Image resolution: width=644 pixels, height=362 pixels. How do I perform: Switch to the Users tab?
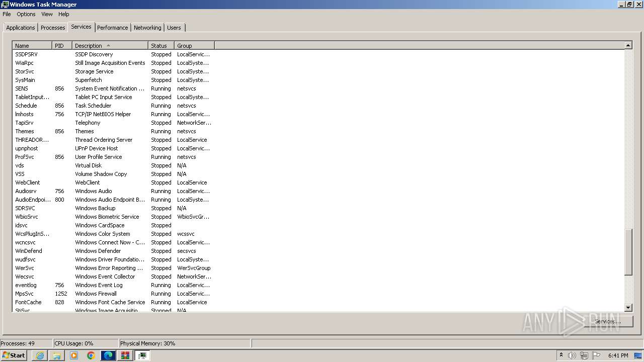pos(174,28)
